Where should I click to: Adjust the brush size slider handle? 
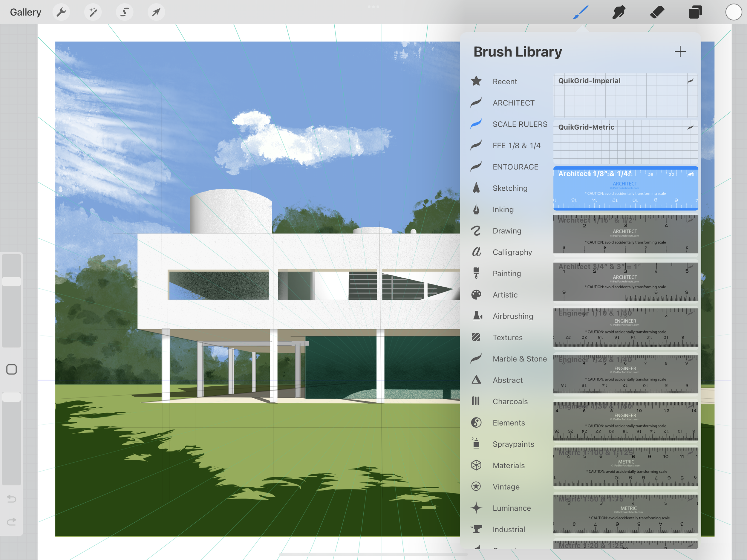click(11, 282)
